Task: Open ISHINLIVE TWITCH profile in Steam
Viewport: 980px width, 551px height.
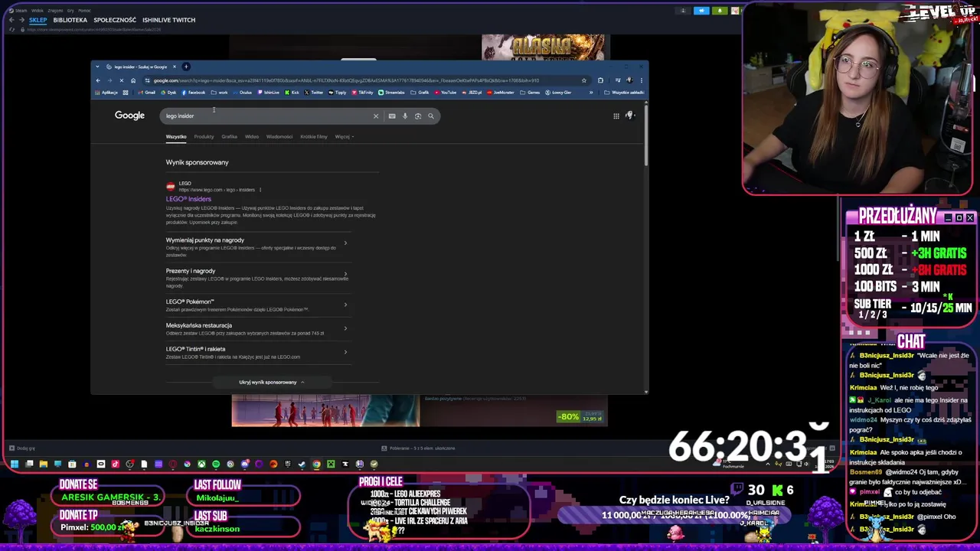Action: [x=168, y=20]
